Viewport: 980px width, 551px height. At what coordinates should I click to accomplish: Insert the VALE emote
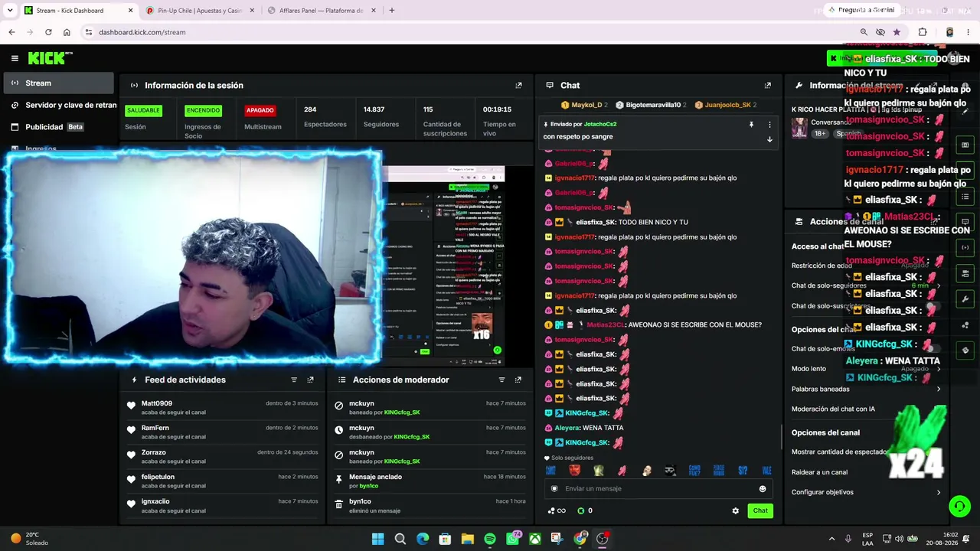[x=766, y=470]
